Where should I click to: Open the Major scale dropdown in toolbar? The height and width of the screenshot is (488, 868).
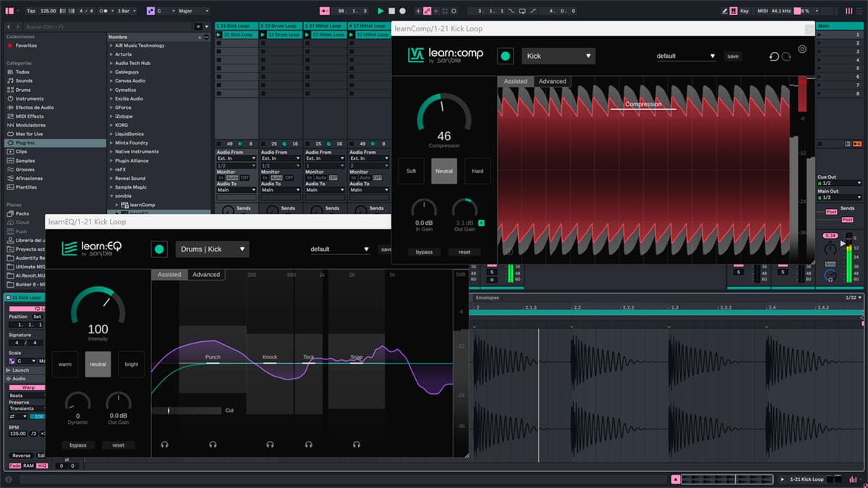tap(194, 11)
